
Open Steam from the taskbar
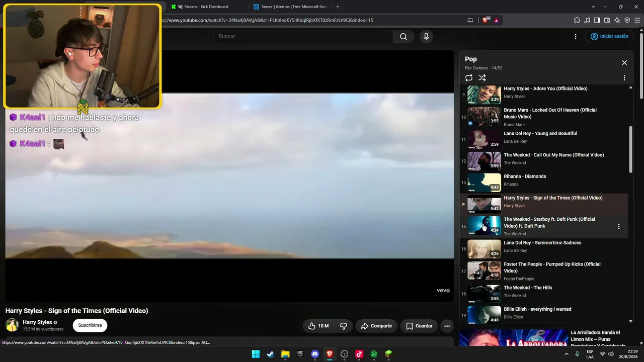[x=270, y=354]
